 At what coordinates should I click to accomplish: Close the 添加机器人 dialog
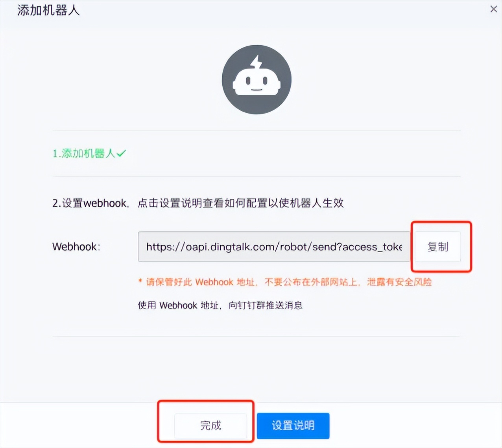(494, 9)
